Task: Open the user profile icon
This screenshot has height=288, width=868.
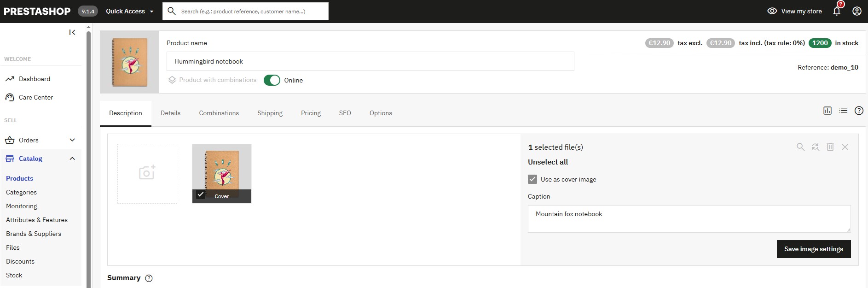Action: coord(856,11)
